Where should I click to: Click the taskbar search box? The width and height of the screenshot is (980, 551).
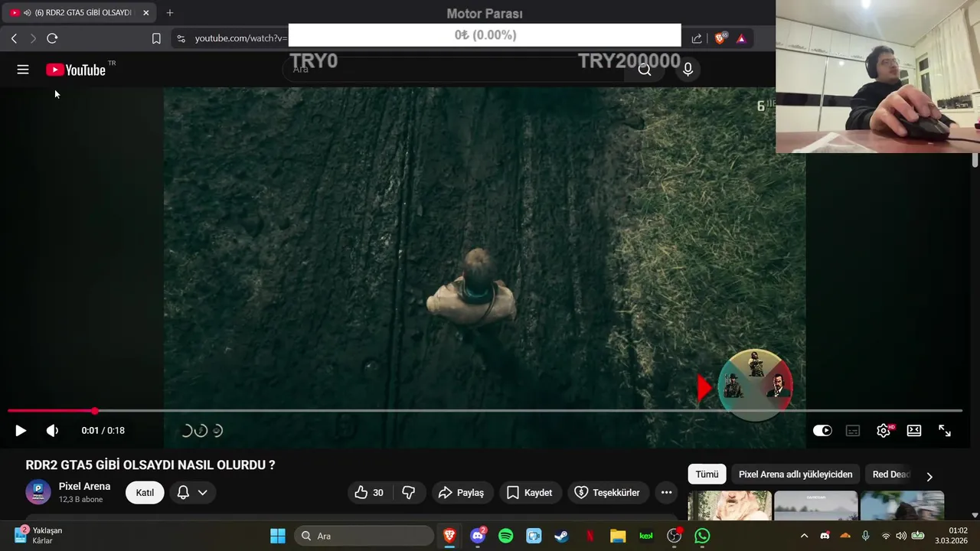point(364,536)
